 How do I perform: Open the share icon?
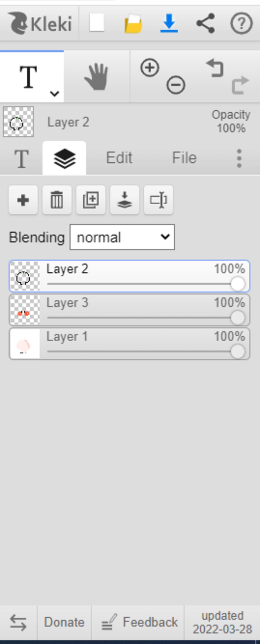pos(206,23)
